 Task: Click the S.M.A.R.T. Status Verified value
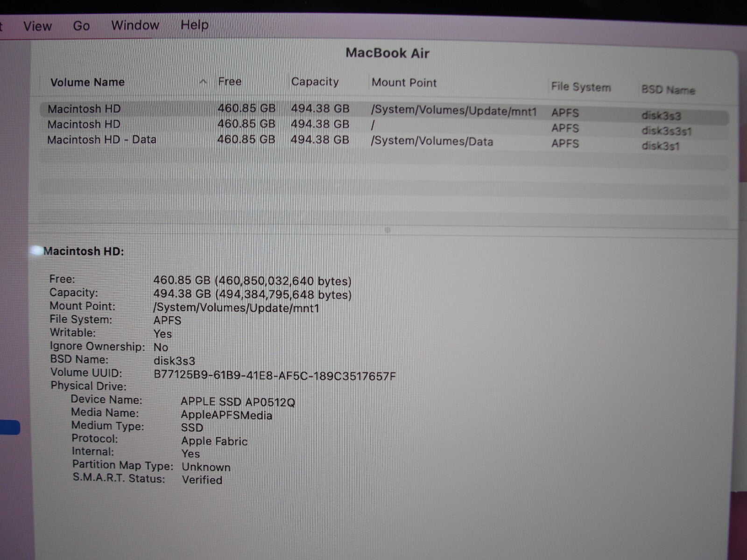click(x=202, y=480)
